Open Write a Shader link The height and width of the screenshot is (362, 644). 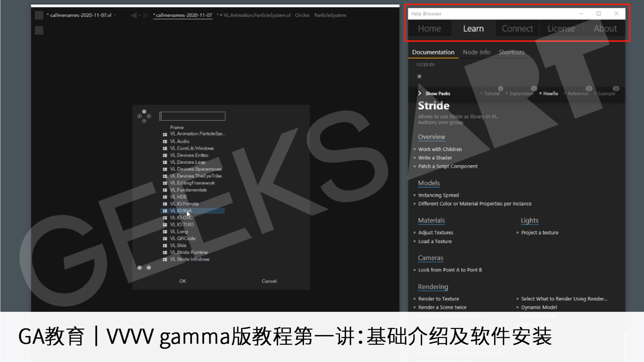[435, 158]
